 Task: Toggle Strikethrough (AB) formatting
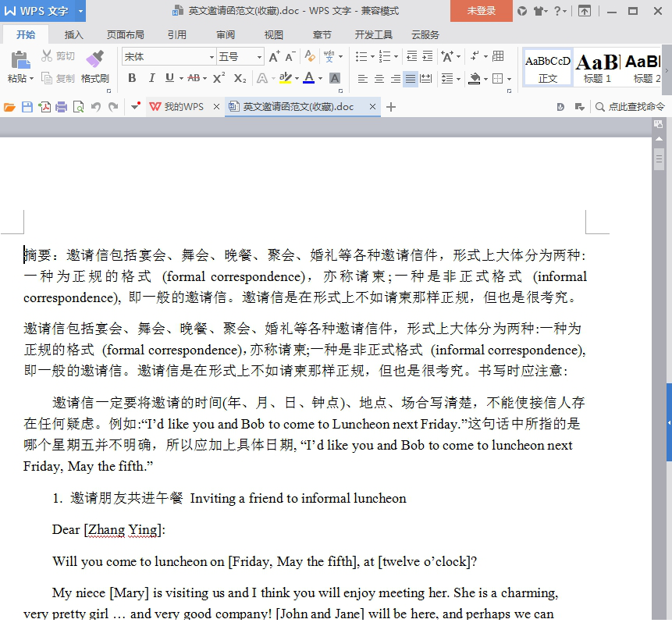pos(194,78)
